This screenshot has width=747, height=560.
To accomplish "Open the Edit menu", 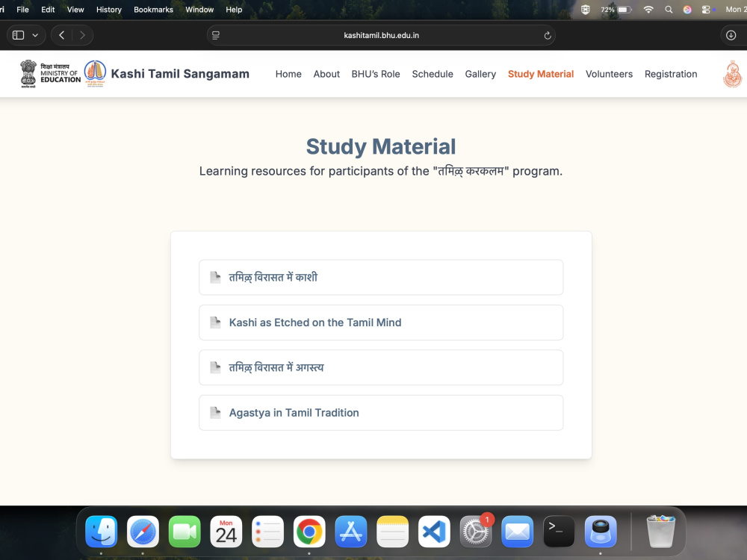I will tap(48, 10).
